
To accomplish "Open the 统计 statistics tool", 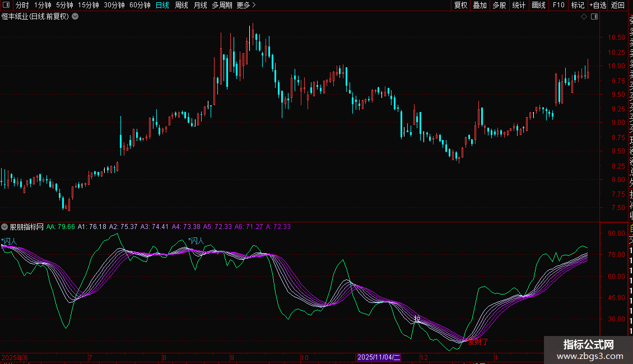I will click(x=519, y=5).
